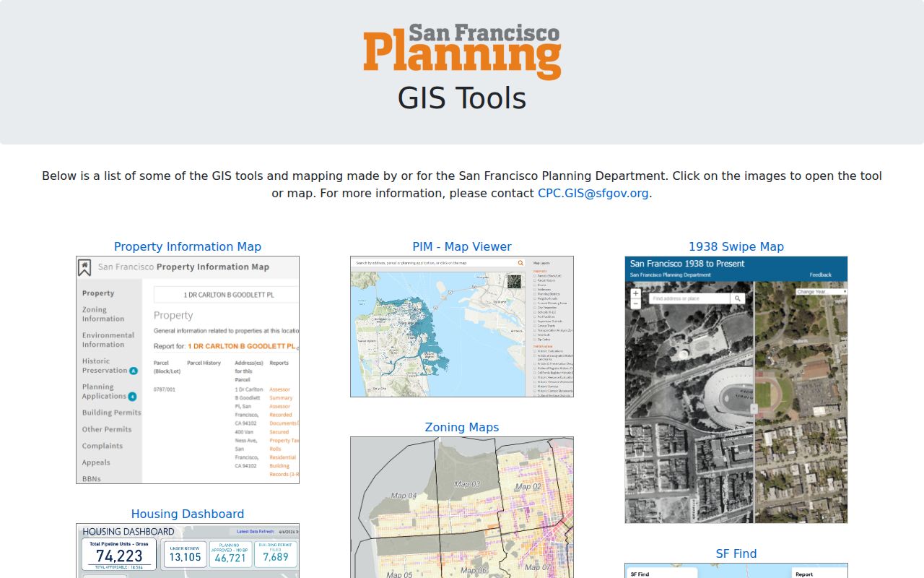This screenshot has width=924, height=578.
Task: Select the 1938 aerial swipe map thumbnail
Action: [x=736, y=389]
